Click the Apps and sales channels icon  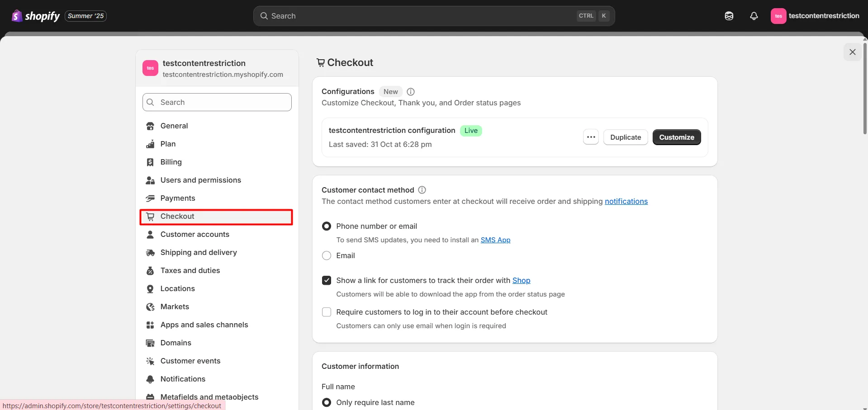150,325
